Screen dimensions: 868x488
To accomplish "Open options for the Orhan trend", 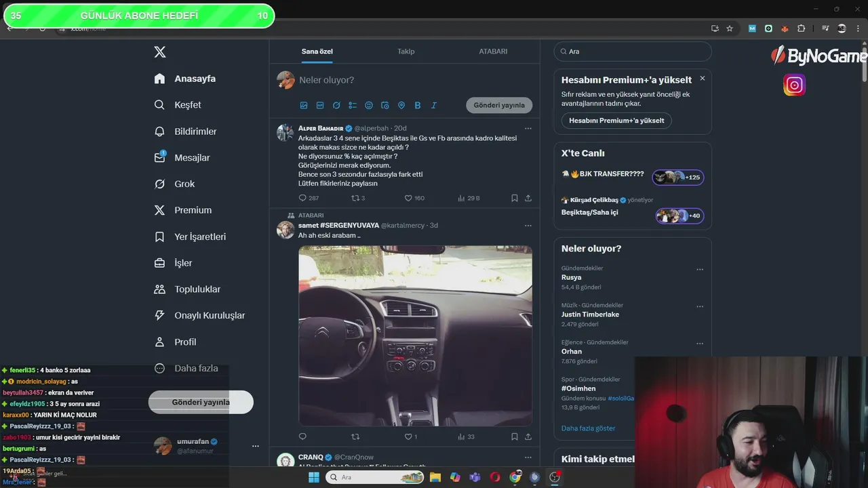I will point(700,344).
